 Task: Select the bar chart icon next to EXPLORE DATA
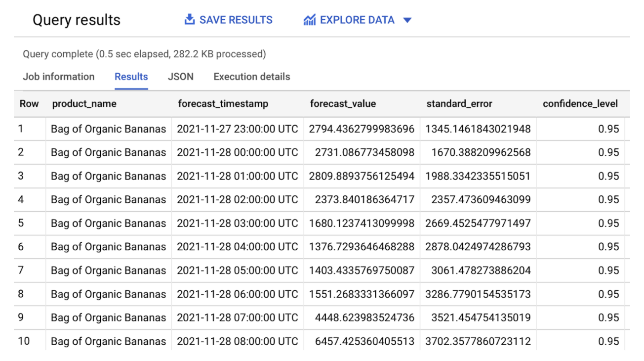[x=310, y=19]
